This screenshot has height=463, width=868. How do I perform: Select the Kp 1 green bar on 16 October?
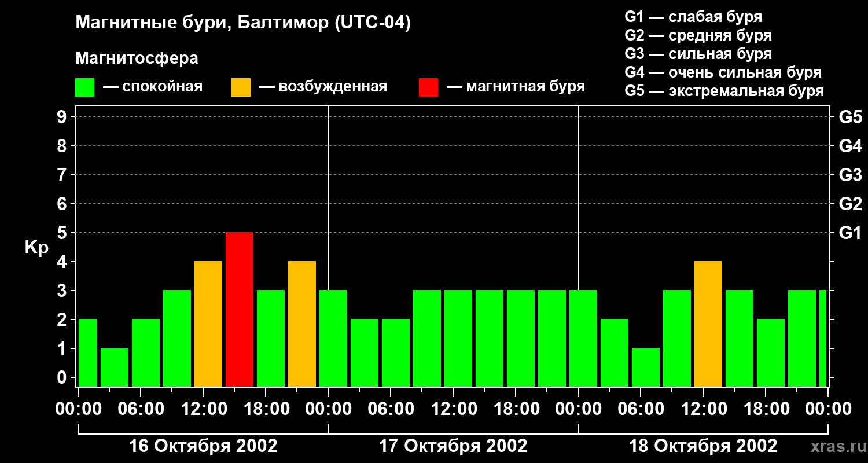tap(115, 367)
